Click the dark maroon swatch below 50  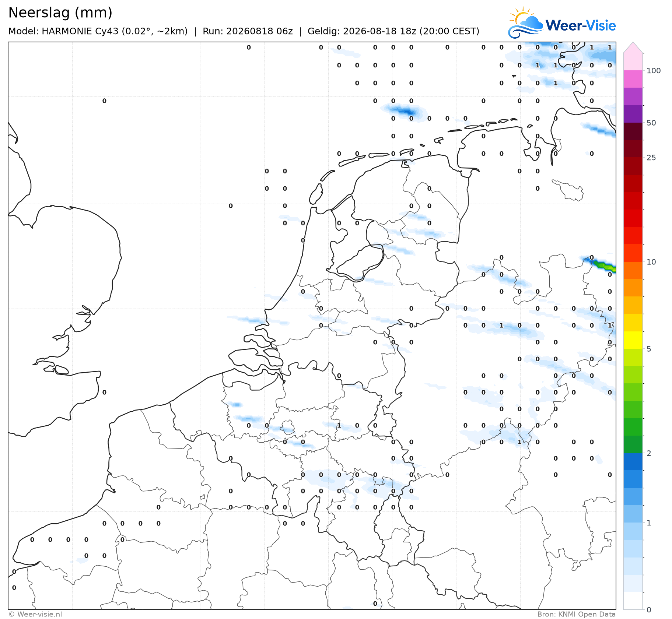pyautogui.click(x=633, y=131)
